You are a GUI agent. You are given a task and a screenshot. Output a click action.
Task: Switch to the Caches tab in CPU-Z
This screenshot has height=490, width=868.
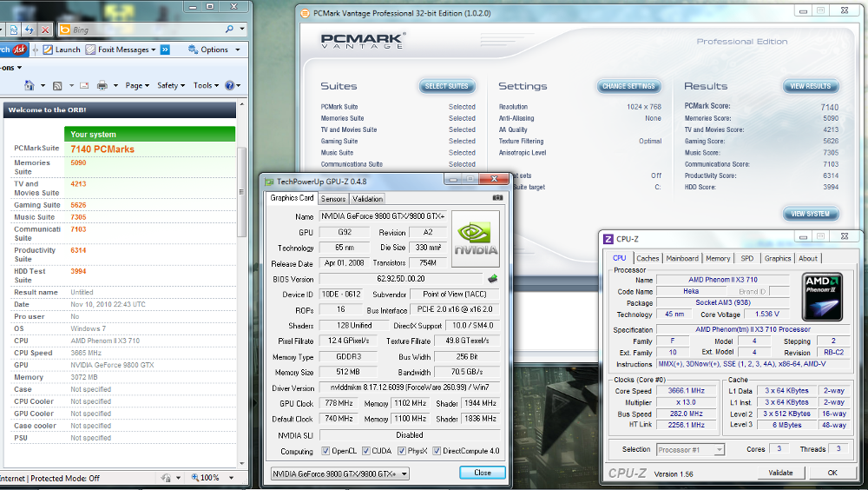tap(648, 258)
